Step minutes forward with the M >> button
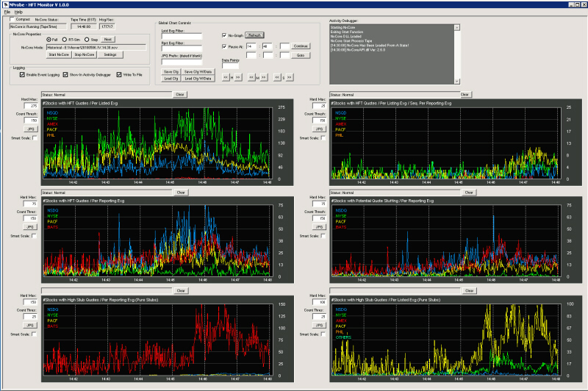The image size is (588, 391). (264, 77)
